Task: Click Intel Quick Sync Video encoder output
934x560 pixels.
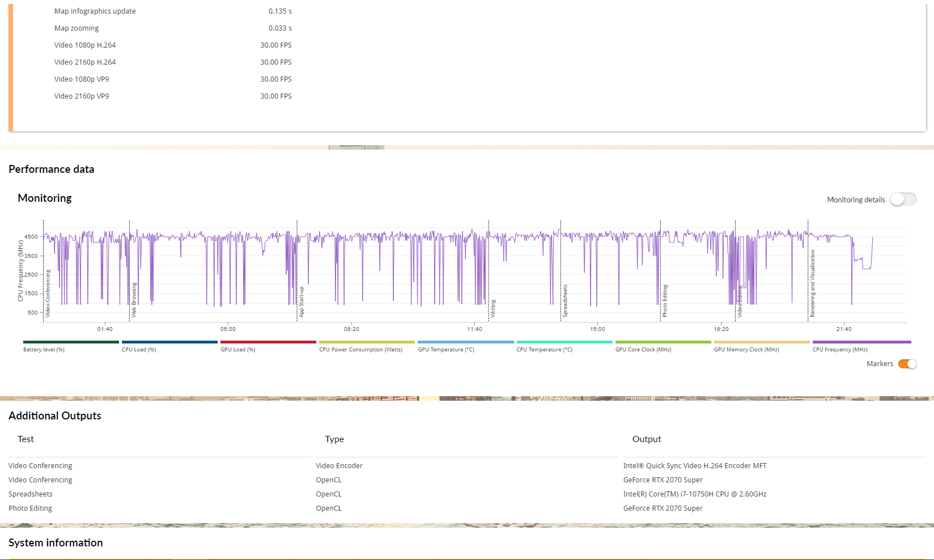Action: [695, 466]
